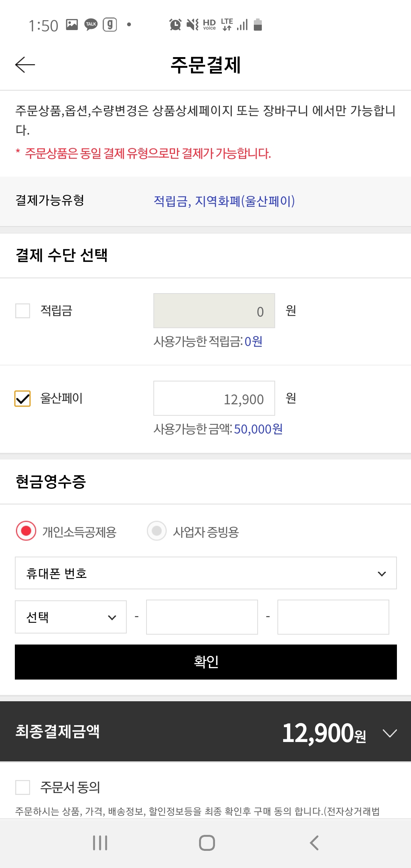Open the recent apps button in navigation bar

point(100,842)
